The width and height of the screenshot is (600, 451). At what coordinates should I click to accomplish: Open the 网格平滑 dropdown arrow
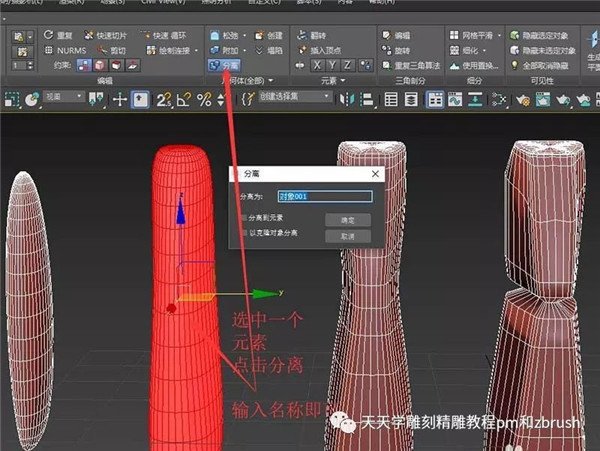click(499, 36)
